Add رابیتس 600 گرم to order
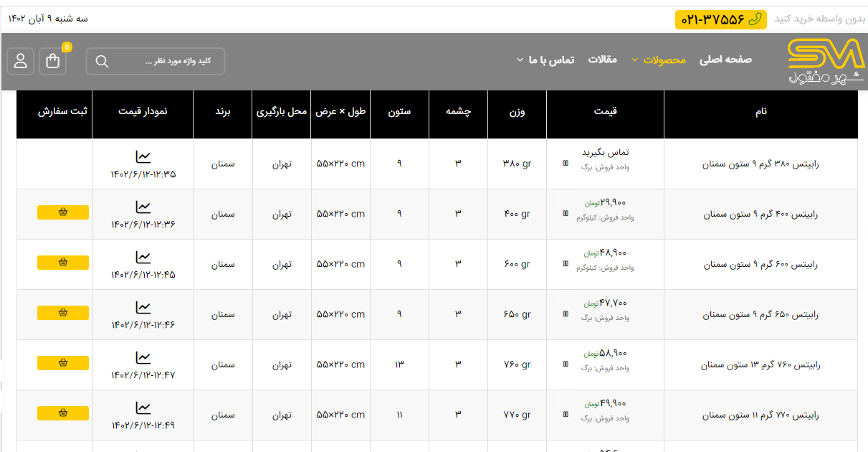The image size is (868, 452). pos(63,263)
